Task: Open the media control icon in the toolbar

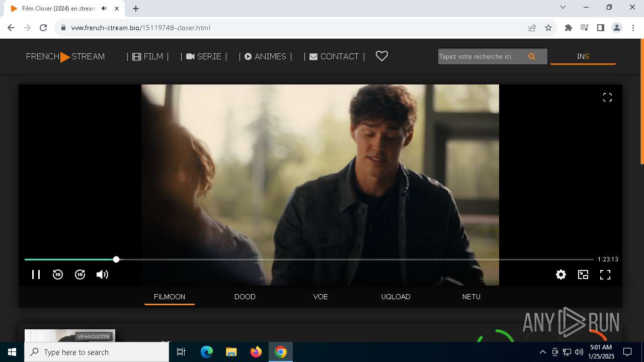Action: (584, 28)
